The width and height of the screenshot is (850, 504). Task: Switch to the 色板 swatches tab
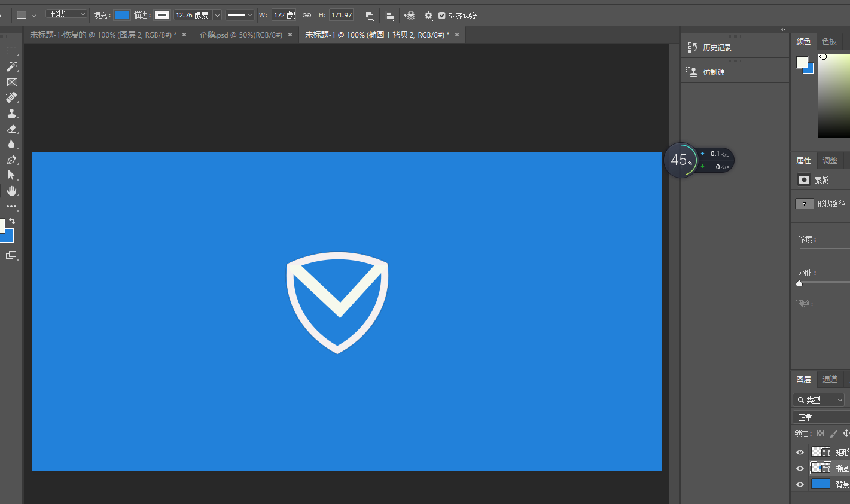(x=830, y=41)
